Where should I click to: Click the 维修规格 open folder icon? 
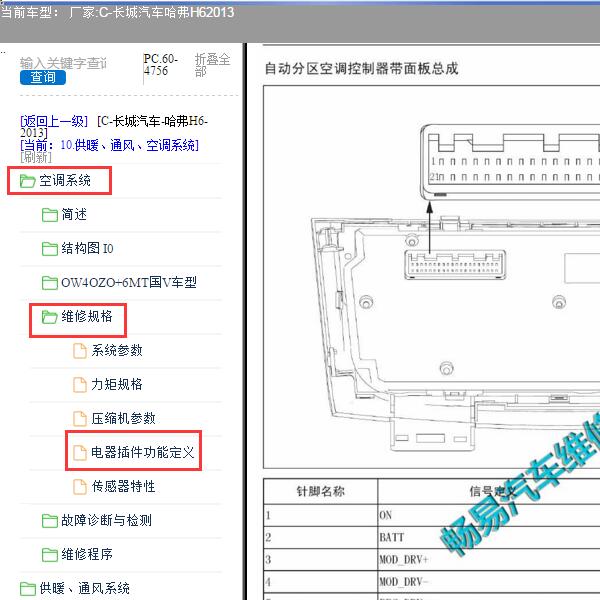pos(50,317)
